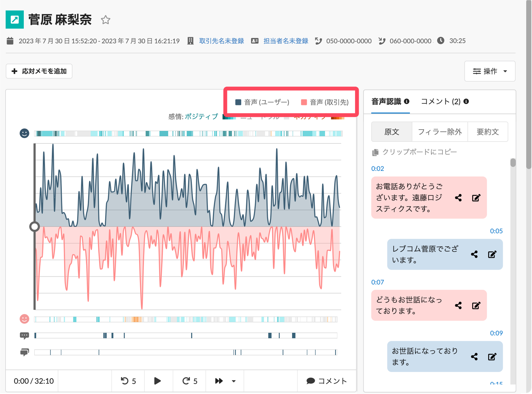Viewport: 532px width, 394px height.
Task: Click the customer emotion color bar
Action: 186,319
